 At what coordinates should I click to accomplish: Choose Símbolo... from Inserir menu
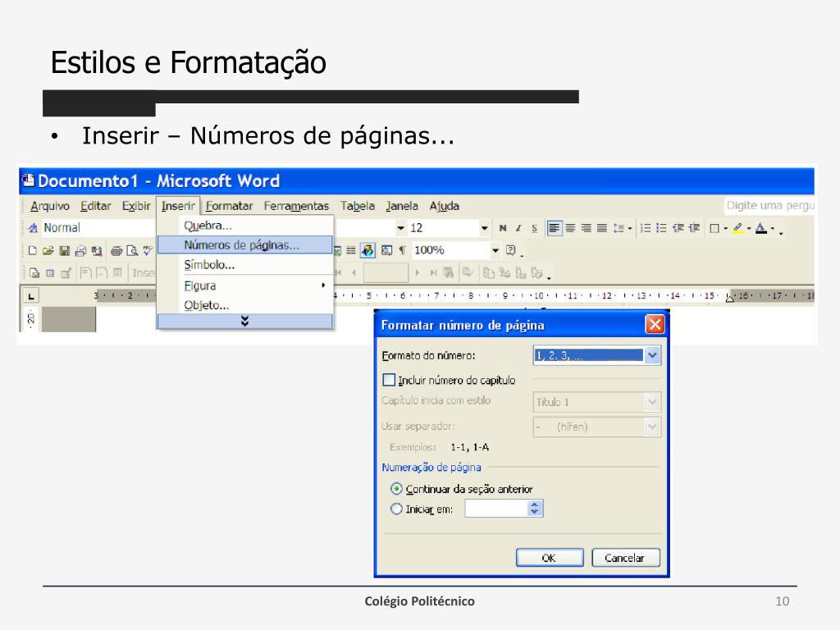[x=244, y=265]
